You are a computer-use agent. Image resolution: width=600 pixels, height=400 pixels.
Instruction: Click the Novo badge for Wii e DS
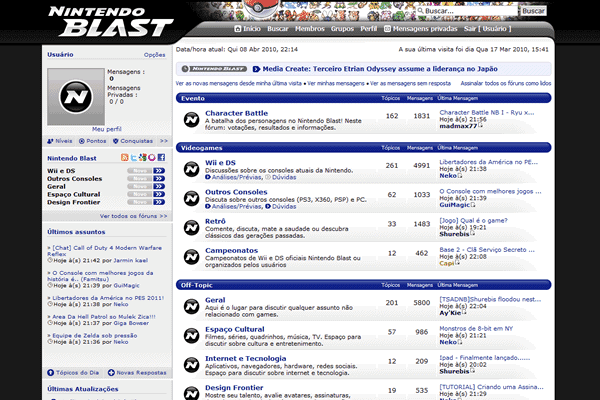click(140, 171)
